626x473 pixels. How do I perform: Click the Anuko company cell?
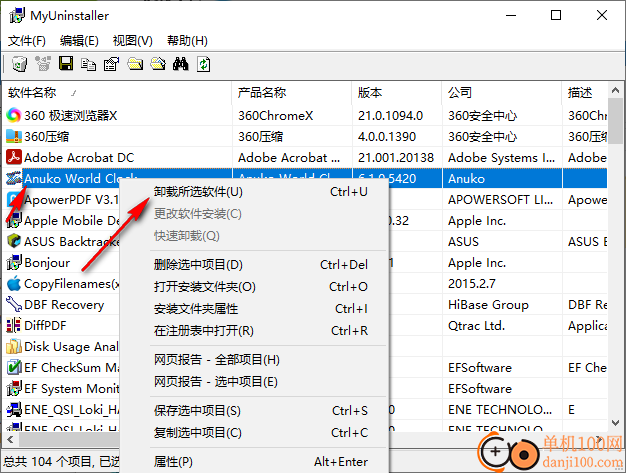(x=502, y=178)
